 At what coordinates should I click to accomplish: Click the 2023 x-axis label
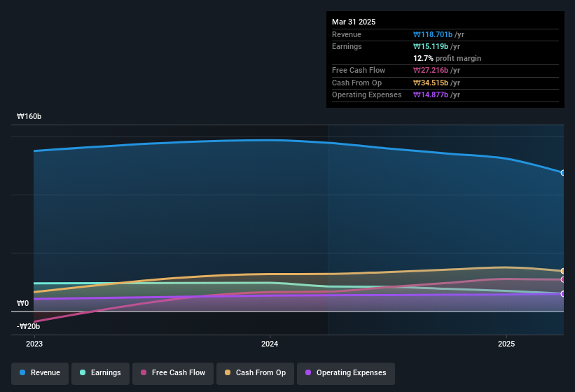tap(34, 344)
